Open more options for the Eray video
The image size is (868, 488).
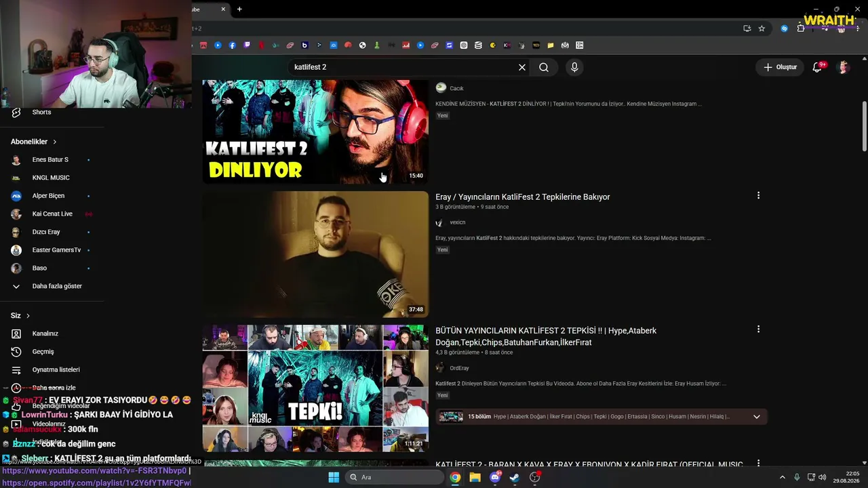coord(758,195)
